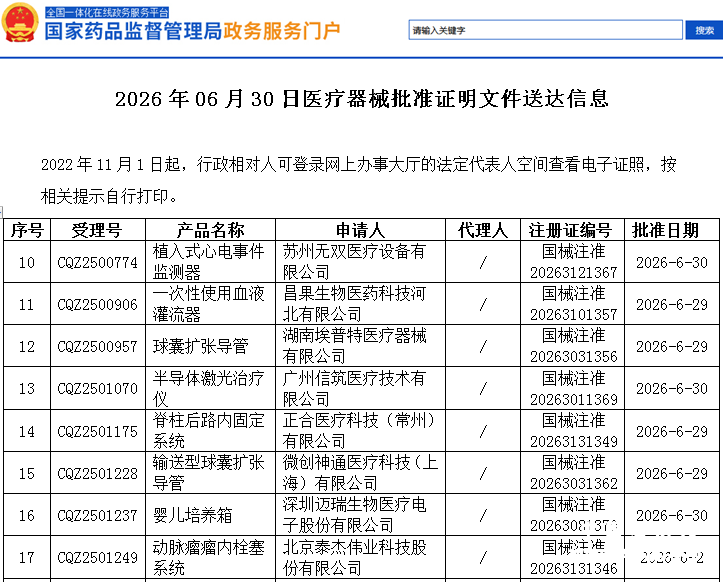This screenshot has height=582, width=724.
Task: Click the 搜索 search button
Action: [x=704, y=30]
